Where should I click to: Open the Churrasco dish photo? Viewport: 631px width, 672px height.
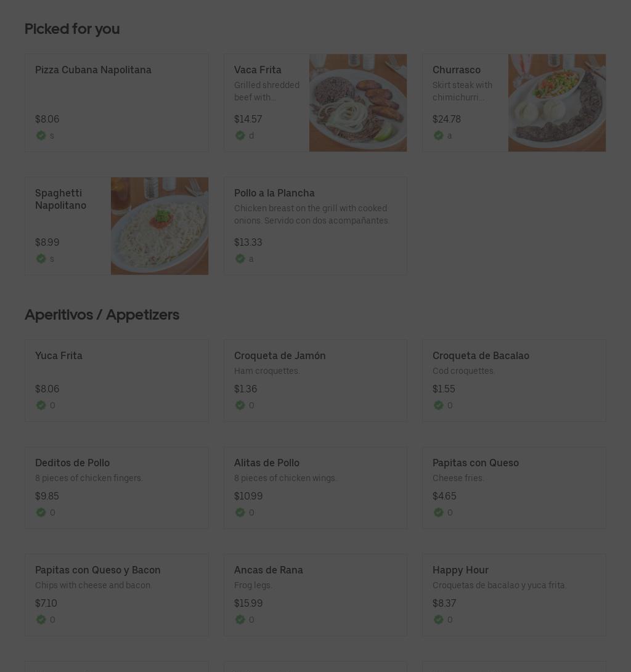click(x=557, y=102)
